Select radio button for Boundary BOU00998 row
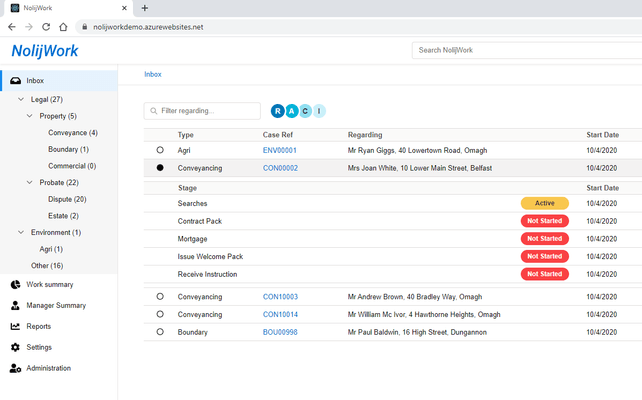 (160, 332)
